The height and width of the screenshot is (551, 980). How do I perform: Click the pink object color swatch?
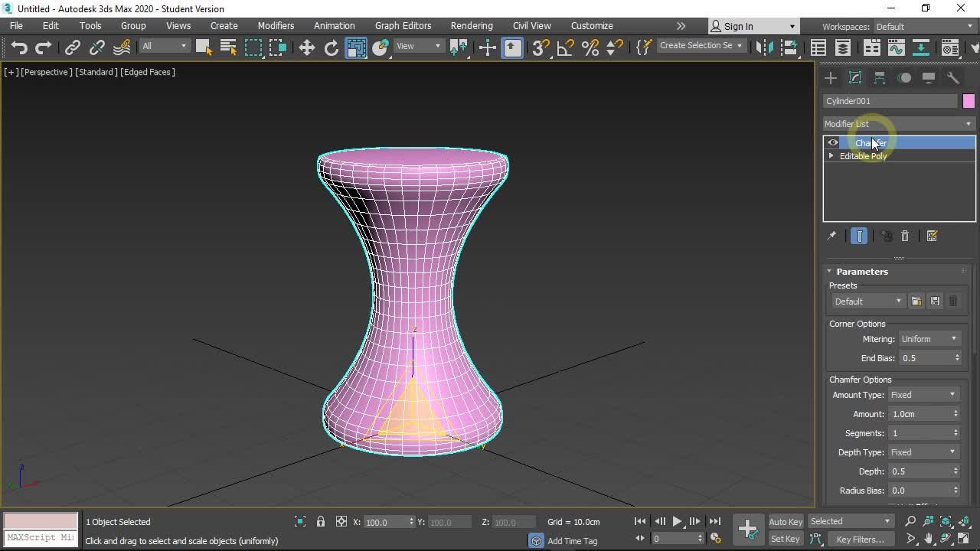[x=969, y=101]
